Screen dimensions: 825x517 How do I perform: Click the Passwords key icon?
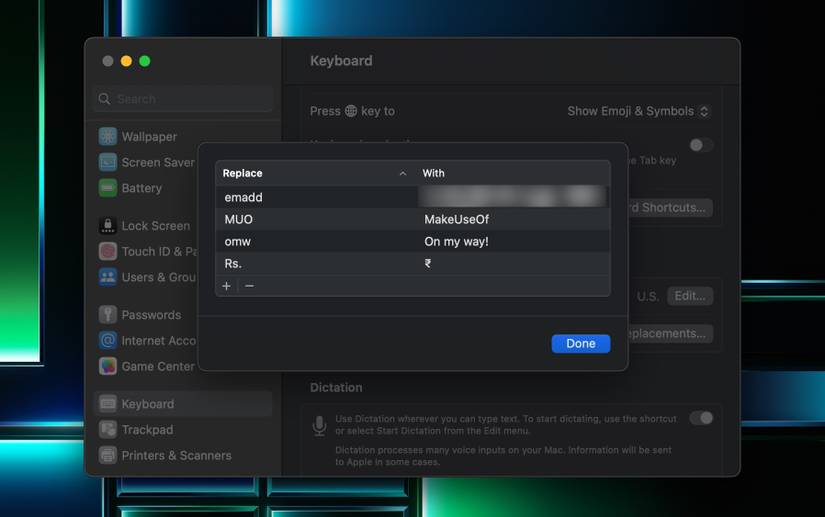click(108, 315)
